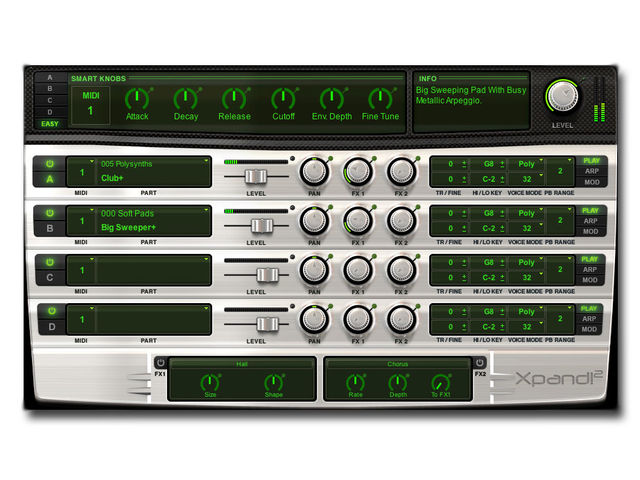Click PLAY for part A
Viewport: 640px width, 480px height.
[x=591, y=161]
